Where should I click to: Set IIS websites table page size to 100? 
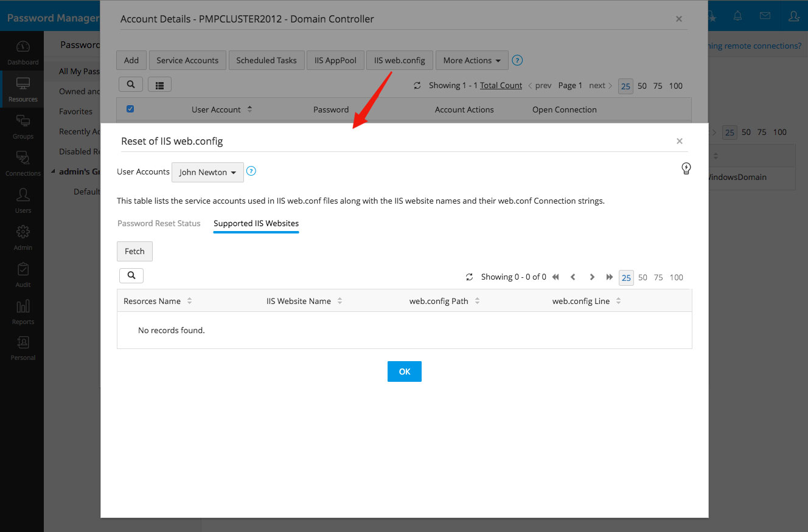(x=677, y=278)
